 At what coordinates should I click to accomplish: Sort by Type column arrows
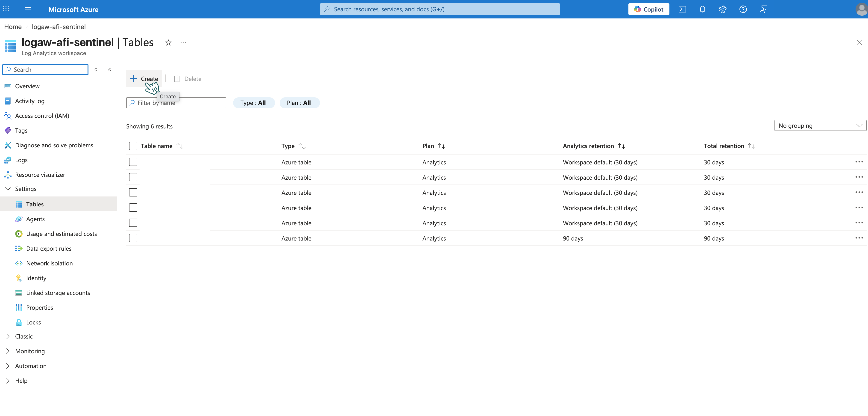(302, 146)
